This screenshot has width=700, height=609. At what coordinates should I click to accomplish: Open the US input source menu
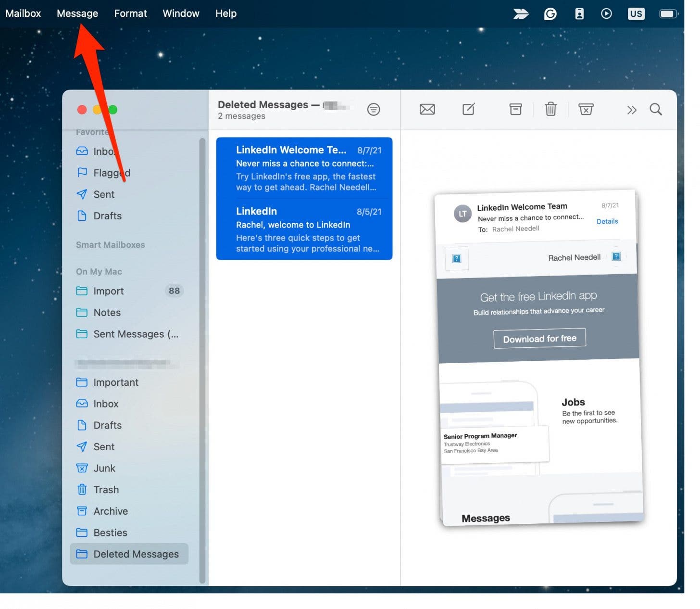tap(636, 13)
